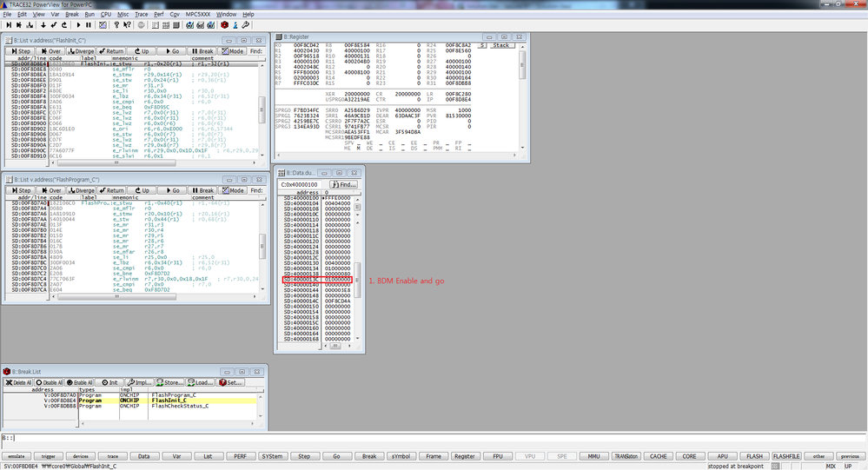Click the CACHE softkey at the bottom

(x=659, y=456)
